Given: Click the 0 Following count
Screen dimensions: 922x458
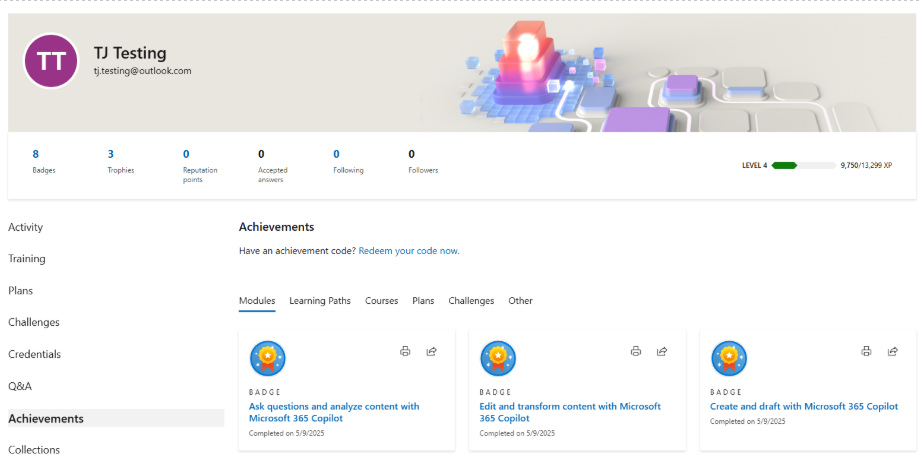Looking at the screenshot, I should pyautogui.click(x=336, y=154).
